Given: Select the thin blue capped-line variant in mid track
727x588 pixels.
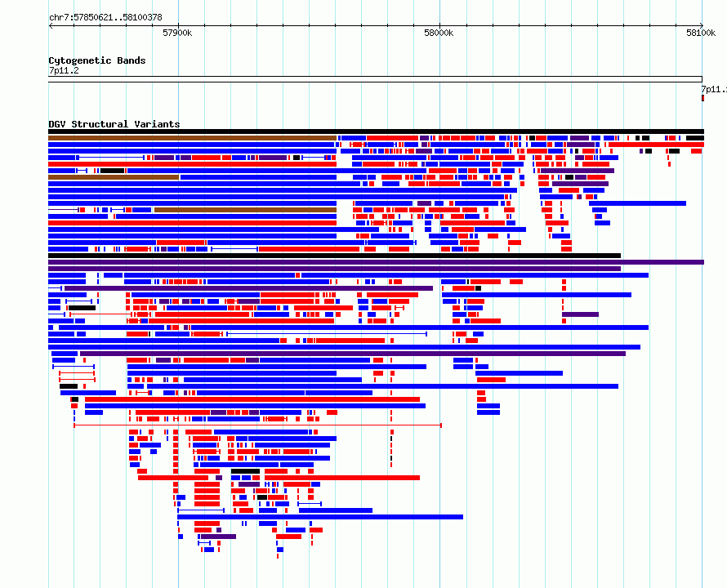Looking at the screenshot, I should 327,334.
